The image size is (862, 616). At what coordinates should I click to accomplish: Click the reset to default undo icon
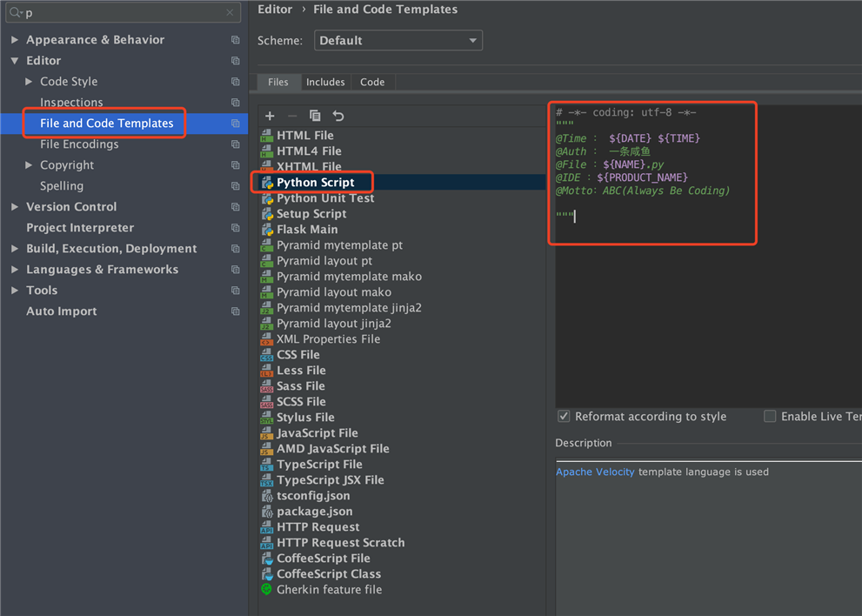pyautogui.click(x=338, y=116)
